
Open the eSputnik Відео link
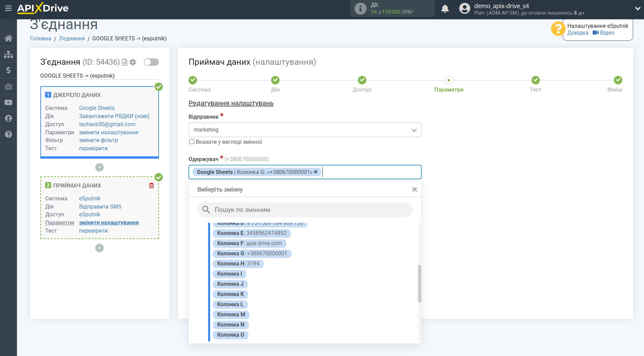(603, 33)
